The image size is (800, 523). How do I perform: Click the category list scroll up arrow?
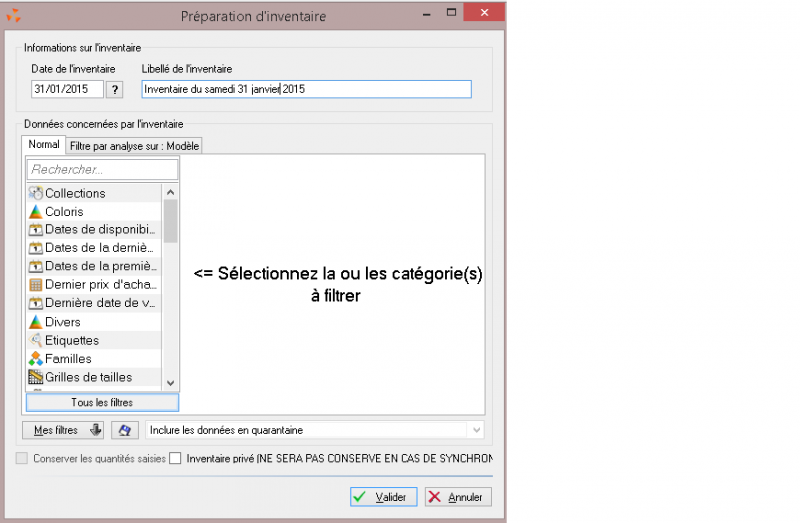170,192
